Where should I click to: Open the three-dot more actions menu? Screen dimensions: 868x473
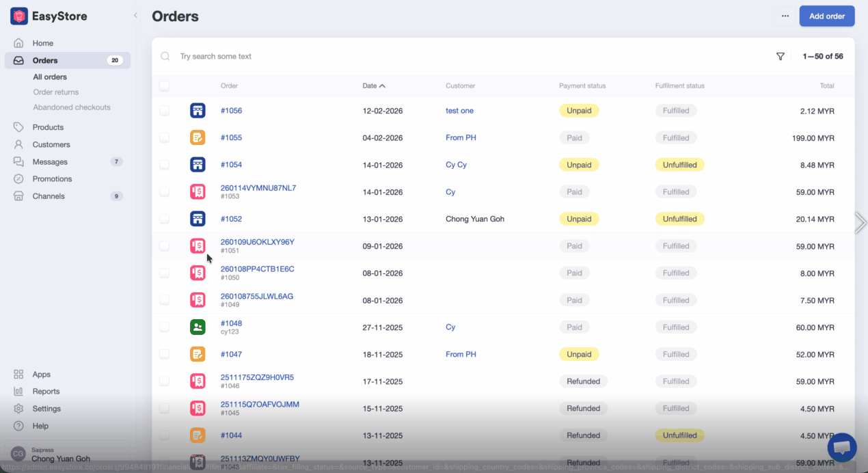point(785,16)
